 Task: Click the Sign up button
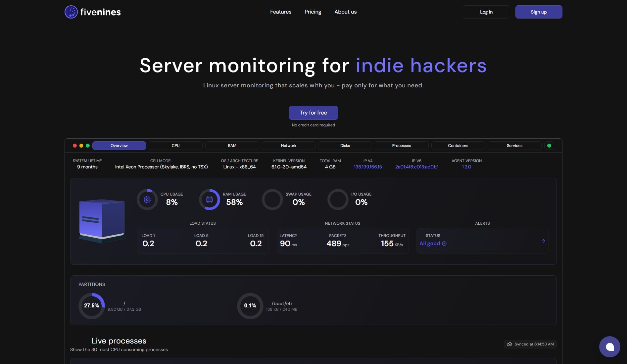tap(538, 12)
